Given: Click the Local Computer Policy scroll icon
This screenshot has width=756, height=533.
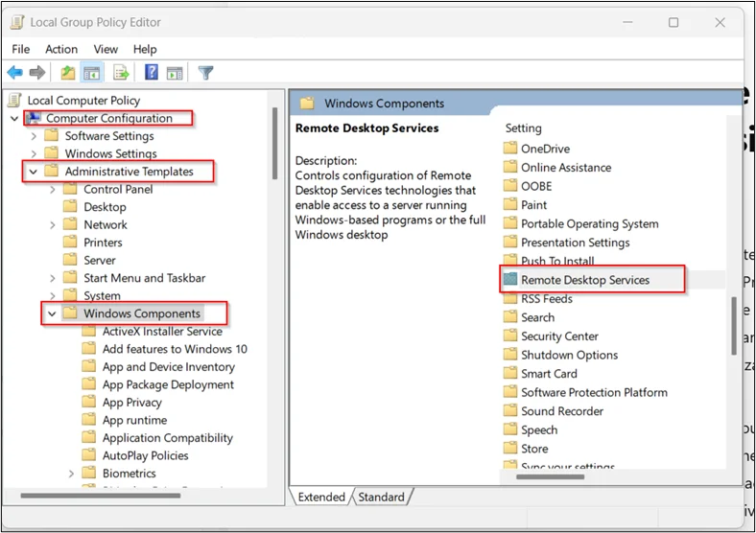Looking at the screenshot, I should (15, 100).
